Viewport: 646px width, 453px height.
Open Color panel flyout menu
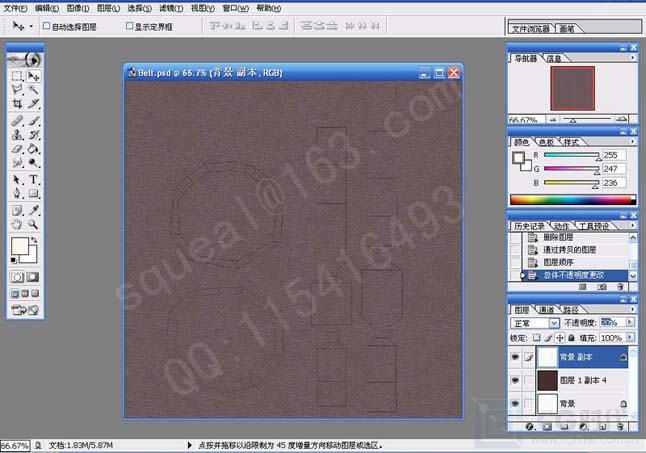click(x=633, y=141)
